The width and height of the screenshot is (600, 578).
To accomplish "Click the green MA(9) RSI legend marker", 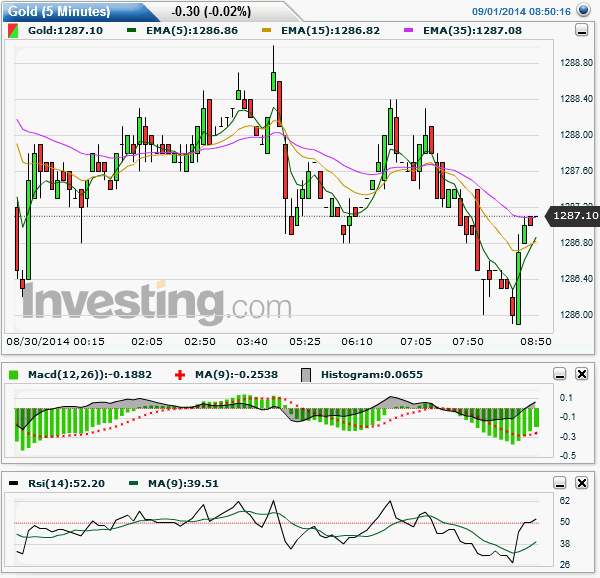I will click(x=133, y=483).
